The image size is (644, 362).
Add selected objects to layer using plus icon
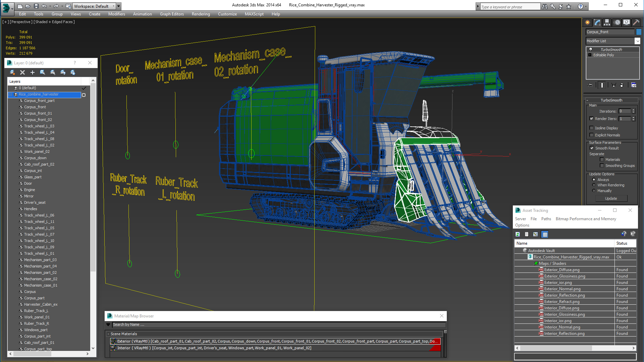click(33, 72)
